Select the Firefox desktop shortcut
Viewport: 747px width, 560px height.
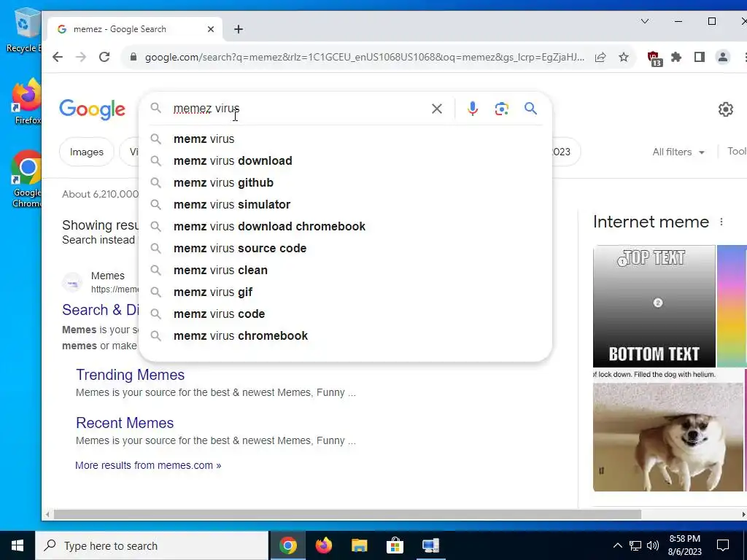pyautogui.click(x=27, y=102)
